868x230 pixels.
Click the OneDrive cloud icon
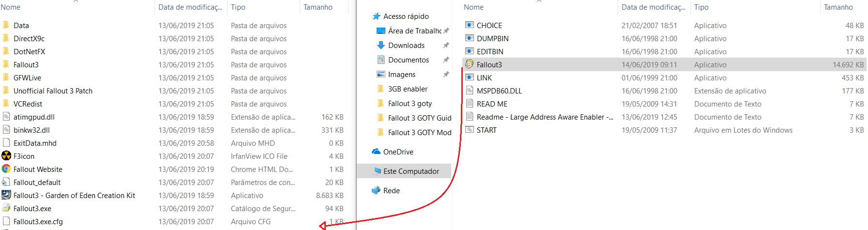pos(376,152)
